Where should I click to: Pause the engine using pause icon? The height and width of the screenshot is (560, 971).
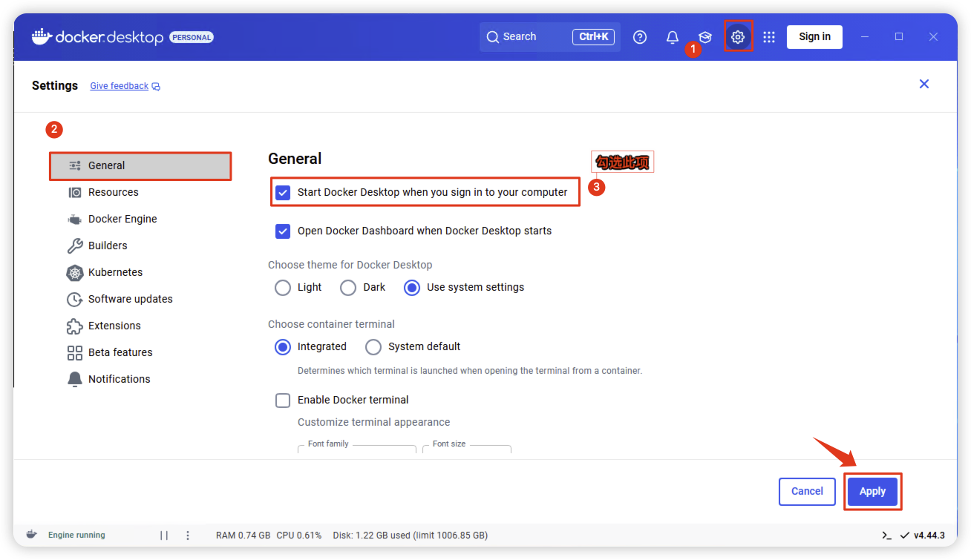[164, 535]
